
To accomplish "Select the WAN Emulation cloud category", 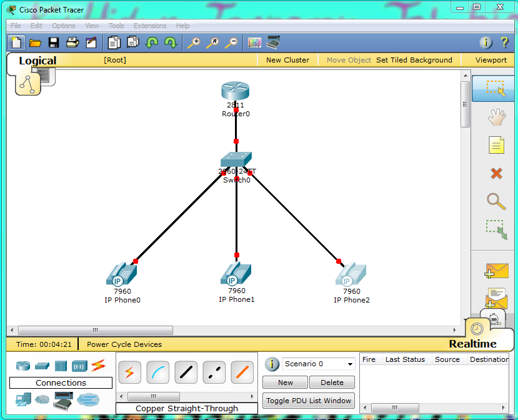I will (x=42, y=399).
